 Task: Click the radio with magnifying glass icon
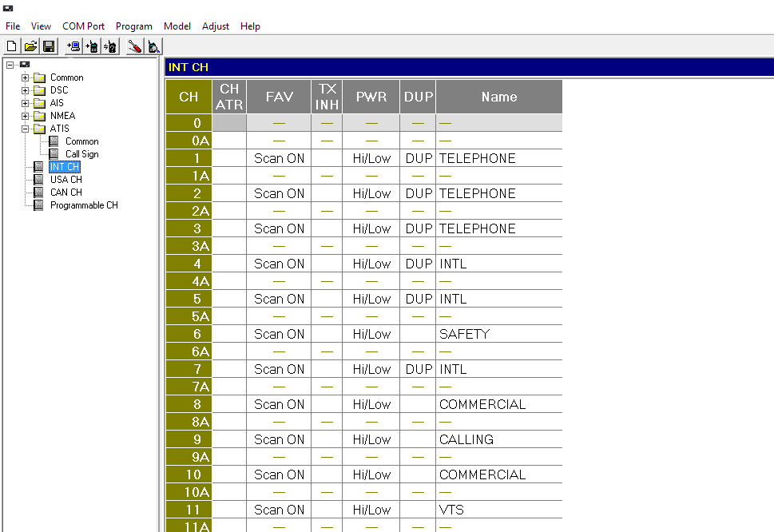[153, 46]
